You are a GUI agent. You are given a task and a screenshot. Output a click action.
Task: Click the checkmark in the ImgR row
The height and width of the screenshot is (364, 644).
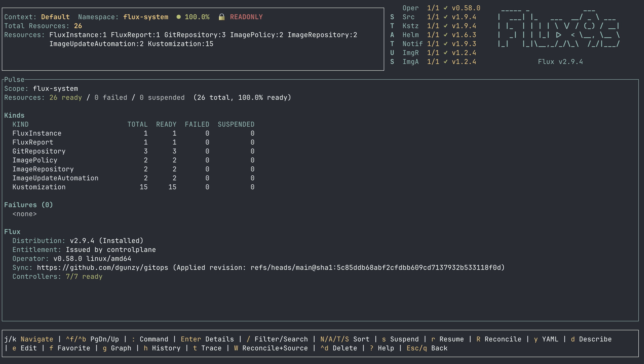pos(446,53)
